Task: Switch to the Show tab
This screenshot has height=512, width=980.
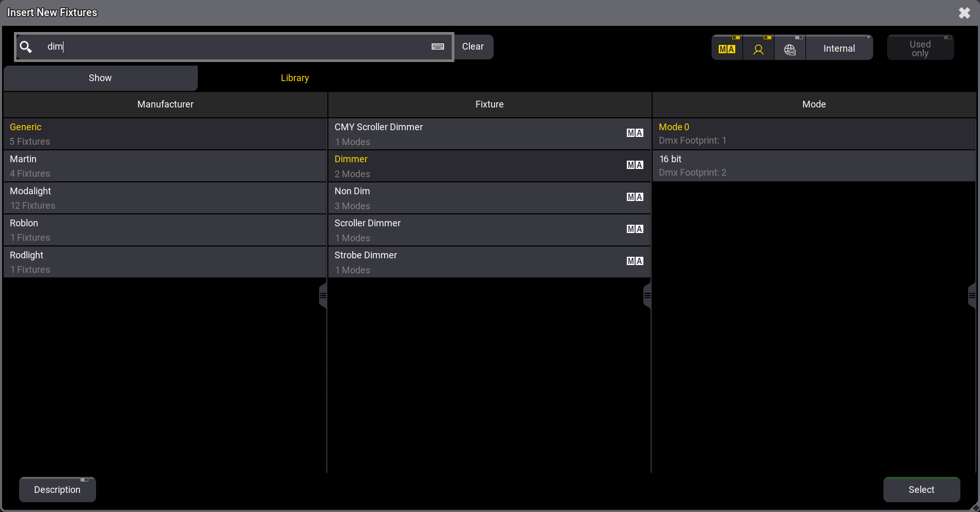Action: pyautogui.click(x=100, y=78)
